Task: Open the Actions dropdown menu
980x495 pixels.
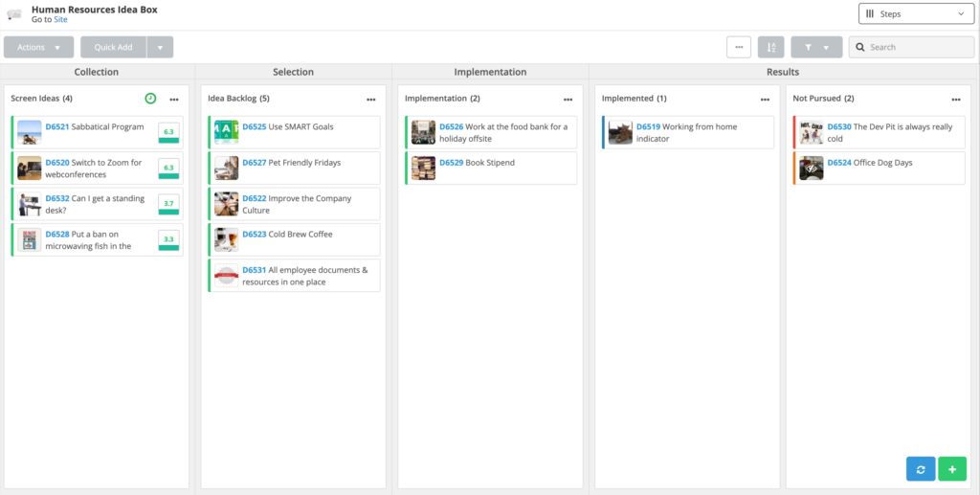Action: tap(38, 47)
